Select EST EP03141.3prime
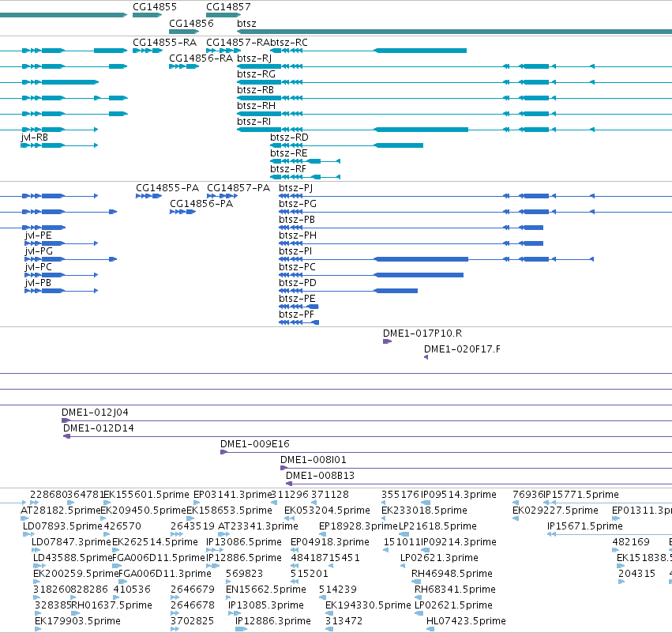672x633 pixels. tap(233, 495)
